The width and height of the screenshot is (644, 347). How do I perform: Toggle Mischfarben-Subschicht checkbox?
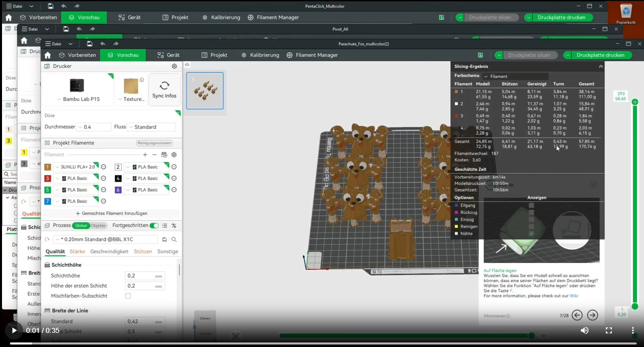128,296
